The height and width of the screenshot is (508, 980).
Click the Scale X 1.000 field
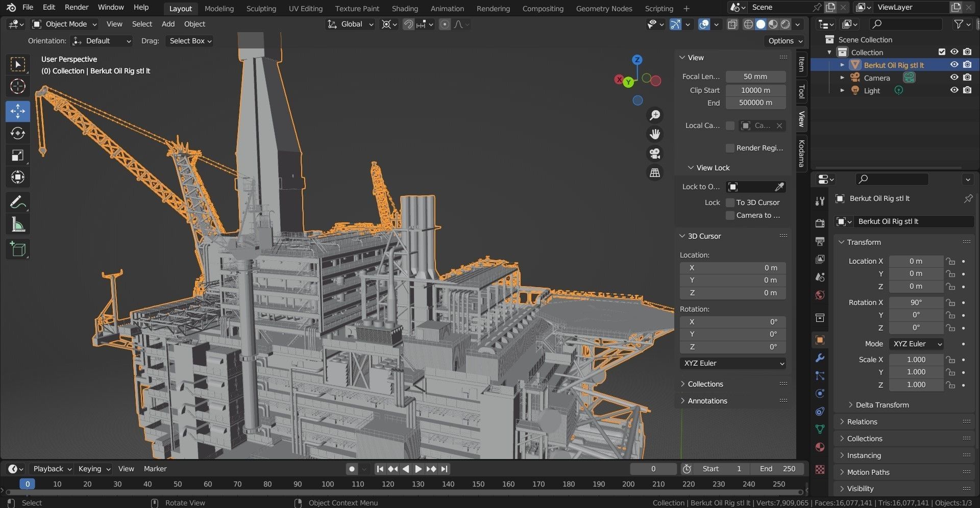916,360
